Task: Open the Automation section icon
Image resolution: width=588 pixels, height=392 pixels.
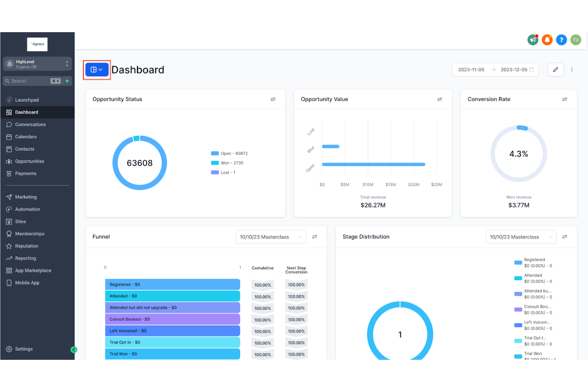Action: pyautogui.click(x=9, y=209)
